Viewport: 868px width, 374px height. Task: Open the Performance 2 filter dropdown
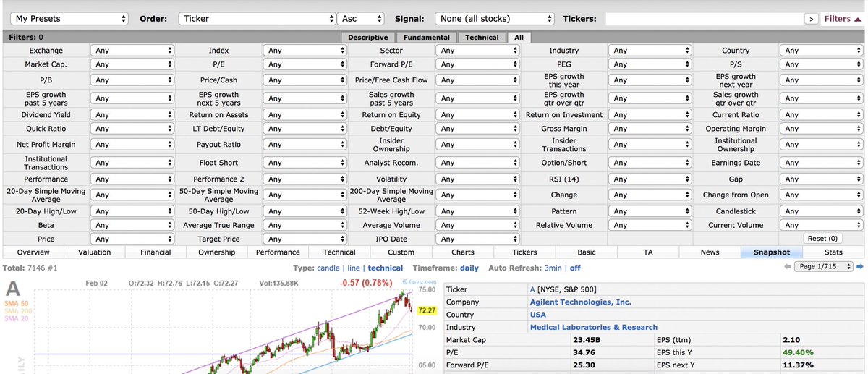(305, 179)
